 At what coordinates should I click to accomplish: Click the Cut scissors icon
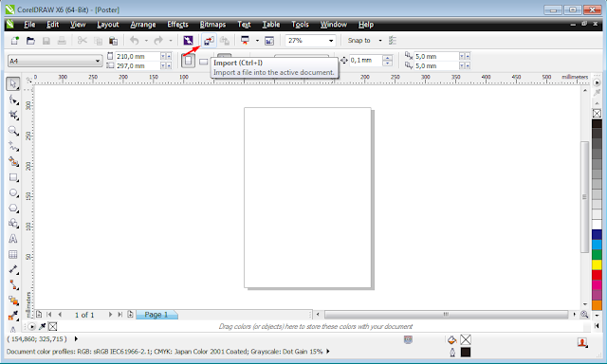[83, 40]
